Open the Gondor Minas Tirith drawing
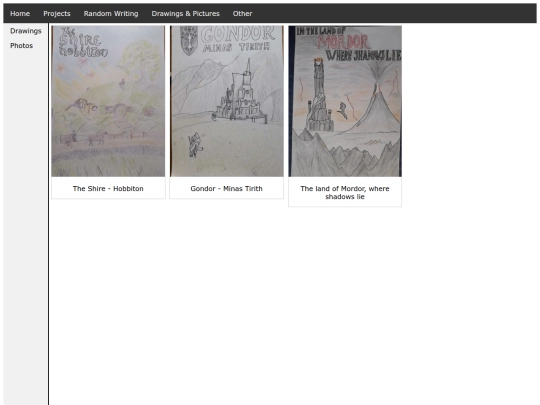This screenshot has width=540, height=405. 227,101
